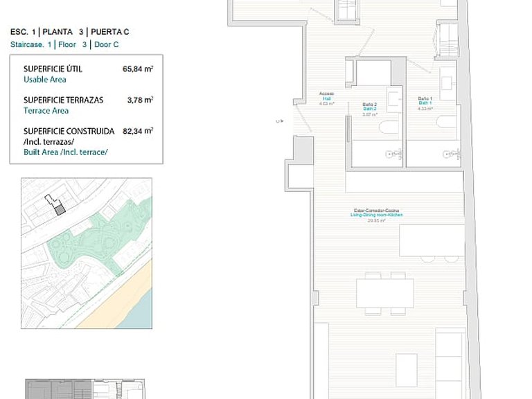
Task: Click the Bath 1 shower tap symbol
Action: 452,154
